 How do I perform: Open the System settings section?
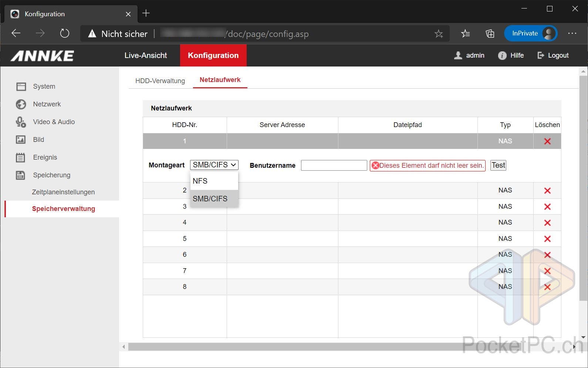(44, 86)
